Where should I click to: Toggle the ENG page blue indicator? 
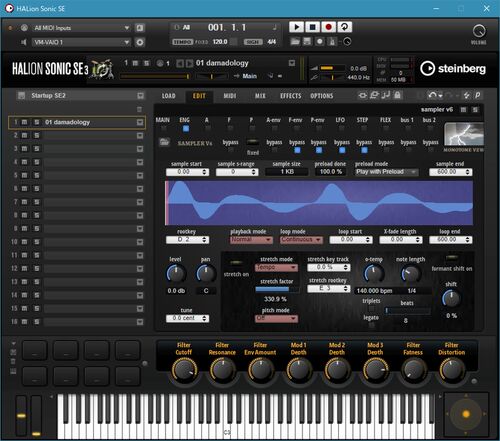pyautogui.click(x=186, y=128)
